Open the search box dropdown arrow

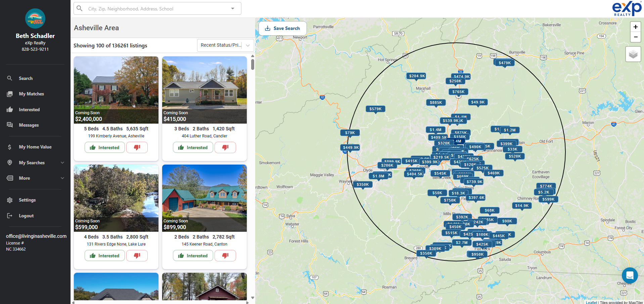click(233, 8)
